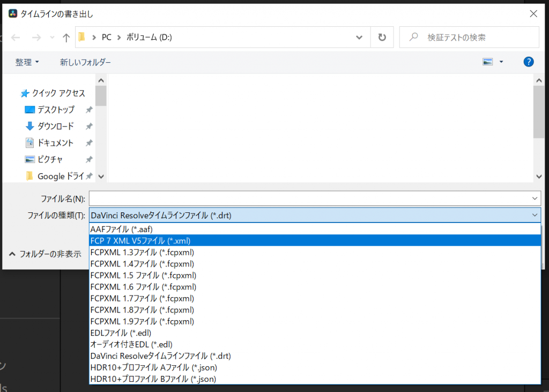Go up one folder level
This screenshot has width=549, height=392.
click(66, 37)
